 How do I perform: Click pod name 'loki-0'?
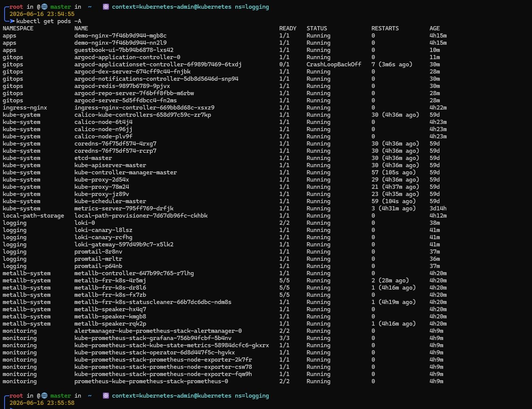(85, 223)
